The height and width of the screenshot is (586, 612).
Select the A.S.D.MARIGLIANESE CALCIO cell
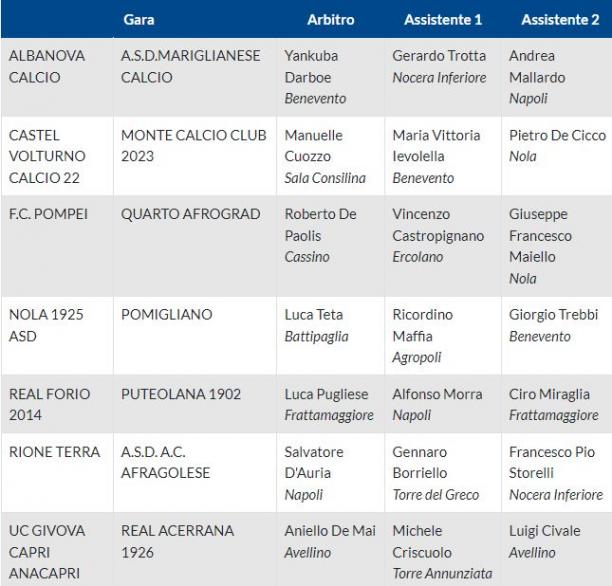point(195,77)
